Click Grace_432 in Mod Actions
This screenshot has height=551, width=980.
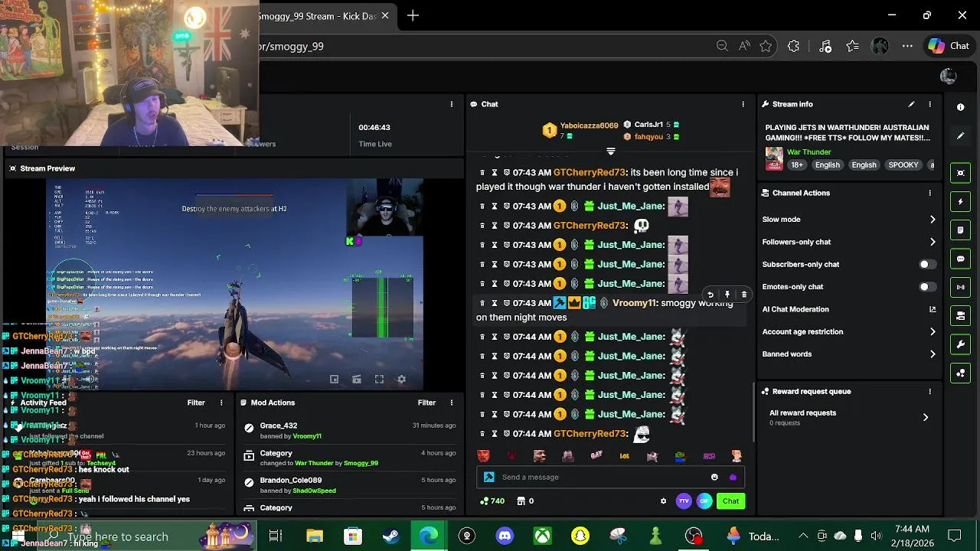click(279, 425)
